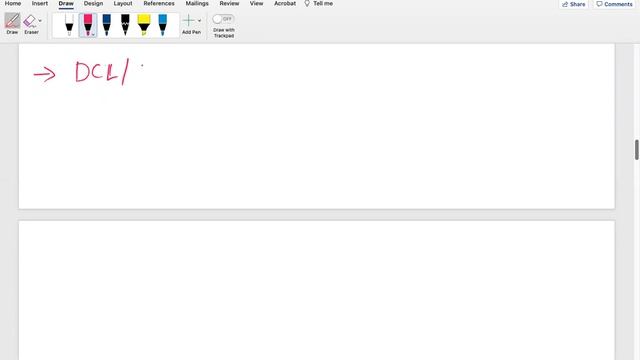This screenshot has width=640, height=360.
Task: Open the Draw tab
Action: (x=66, y=3)
